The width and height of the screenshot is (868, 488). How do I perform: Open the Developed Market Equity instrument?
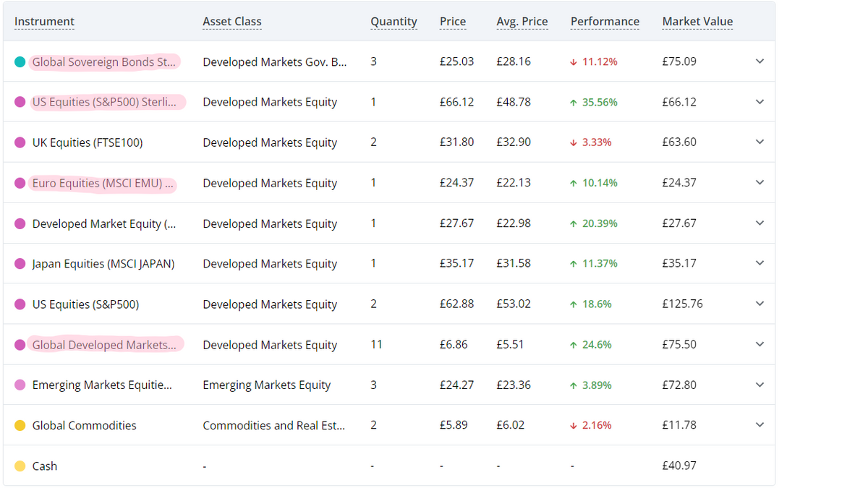(x=104, y=224)
